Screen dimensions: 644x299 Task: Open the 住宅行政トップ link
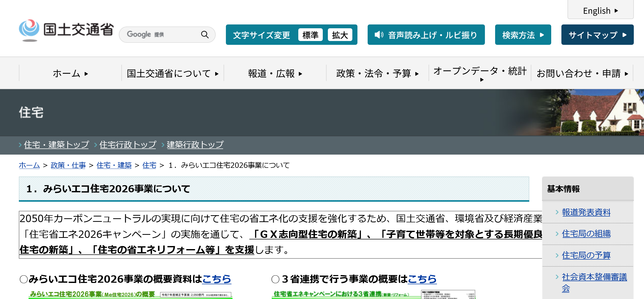[x=128, y=145]
